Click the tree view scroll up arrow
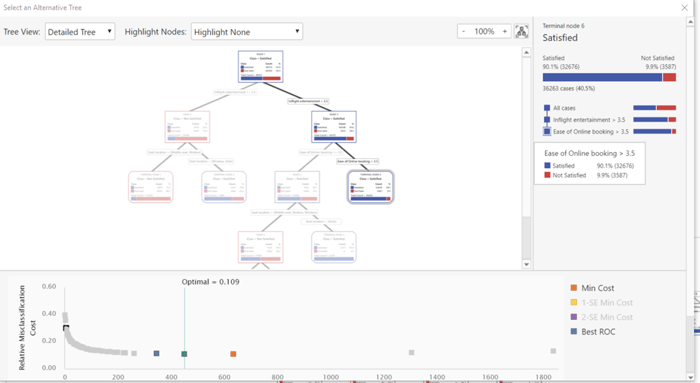The width and height of the screenshot is (700, 383). pyautogui.click(x=526, y=52)
